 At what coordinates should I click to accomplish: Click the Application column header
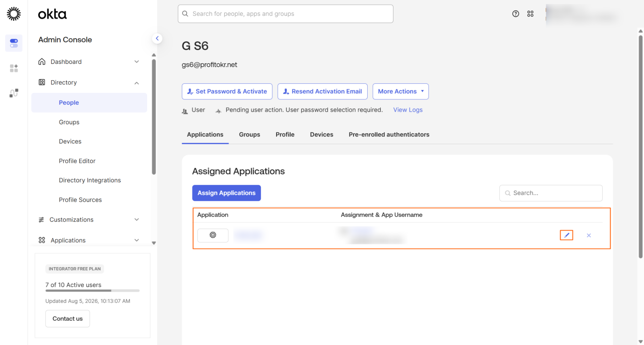pyautogui.click(x=213, y=215)
